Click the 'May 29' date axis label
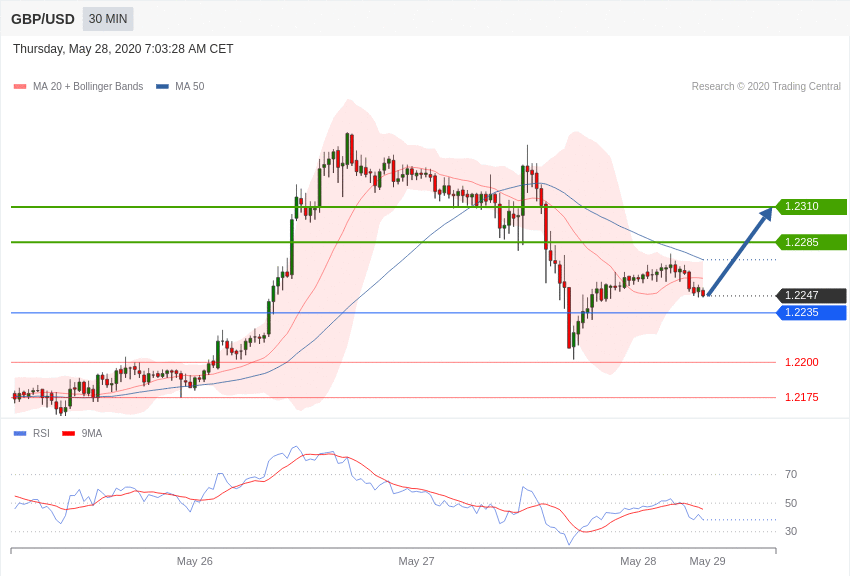This screenshot has height=576, width=850. point(707,561)
